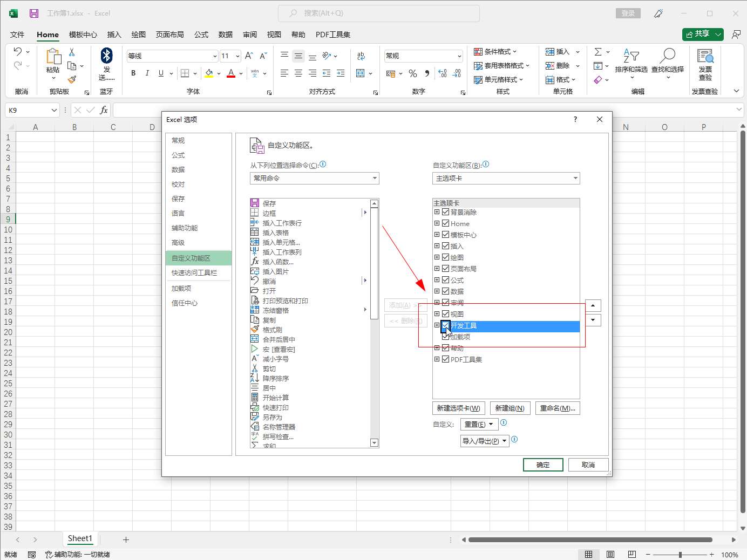Toggle Italic formatting in ribbon

(x=147, y=73)
